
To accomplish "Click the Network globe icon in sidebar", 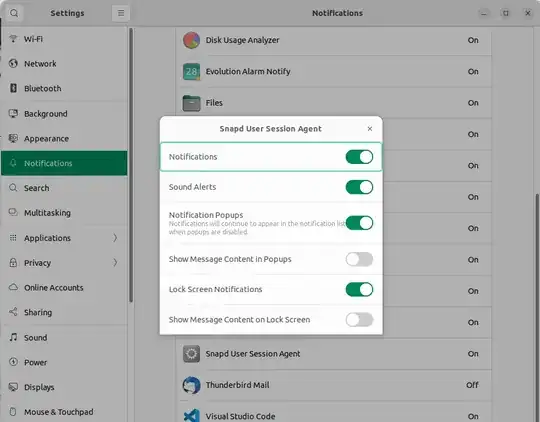I will click(x=13, y=63).
